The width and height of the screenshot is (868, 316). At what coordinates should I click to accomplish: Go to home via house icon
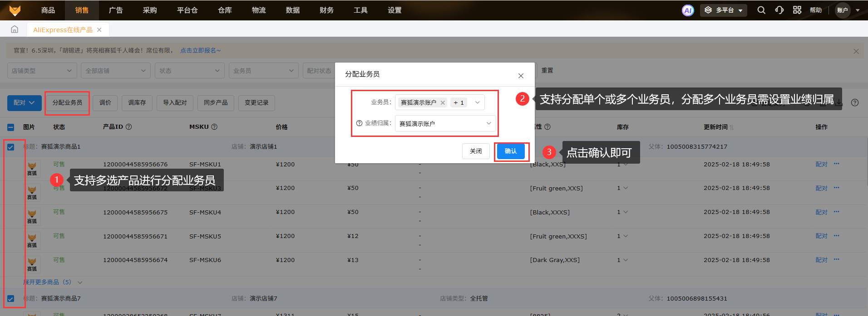(15, 29)
